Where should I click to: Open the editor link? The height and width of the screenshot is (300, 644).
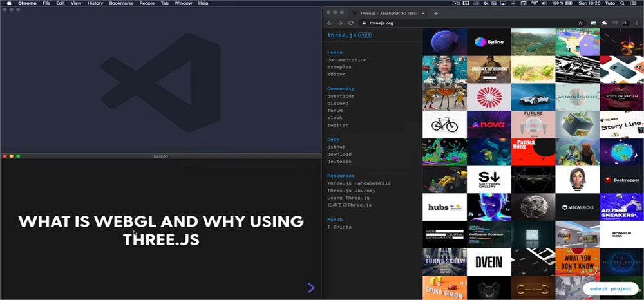tap(336, 74)
